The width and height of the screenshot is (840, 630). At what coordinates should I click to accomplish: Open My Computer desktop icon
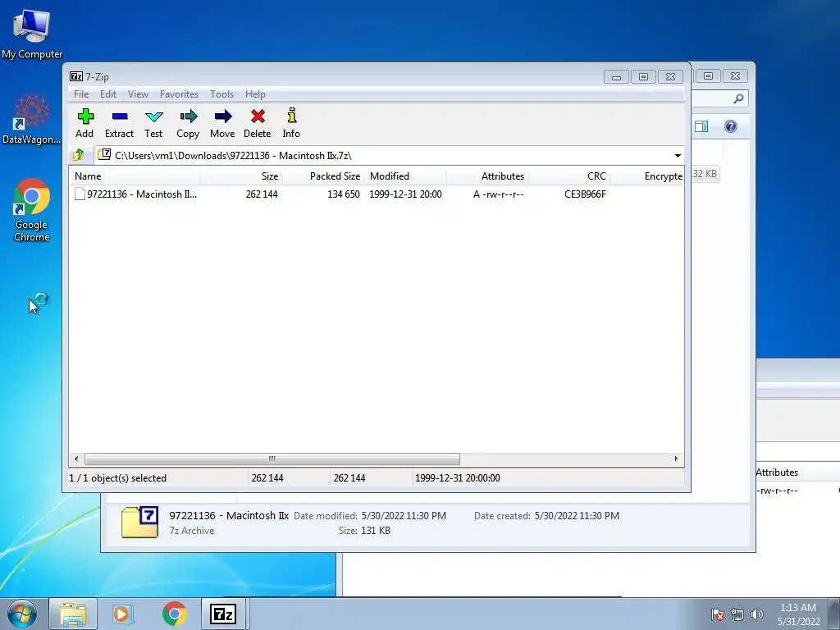coord(32,34)
